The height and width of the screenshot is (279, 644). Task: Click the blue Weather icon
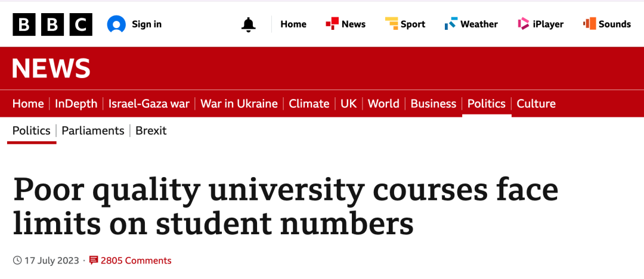click(x=451, y=24)
